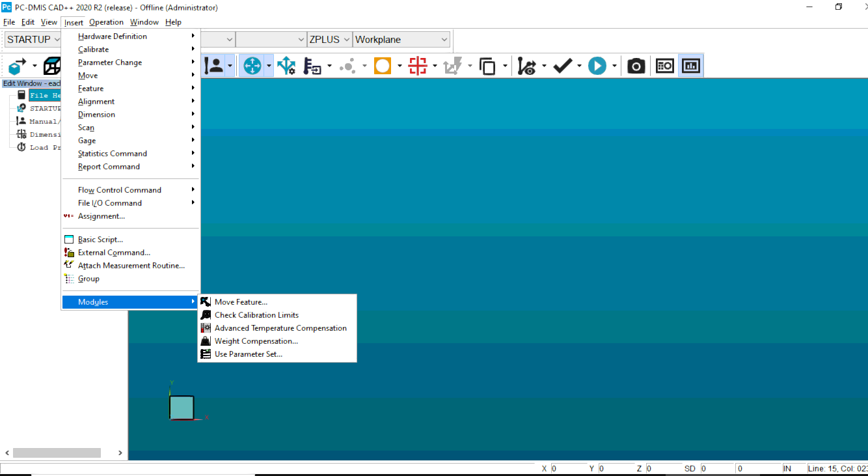
Task: Click the blue circular pan/move arrows icon
Action: (252, 66)
